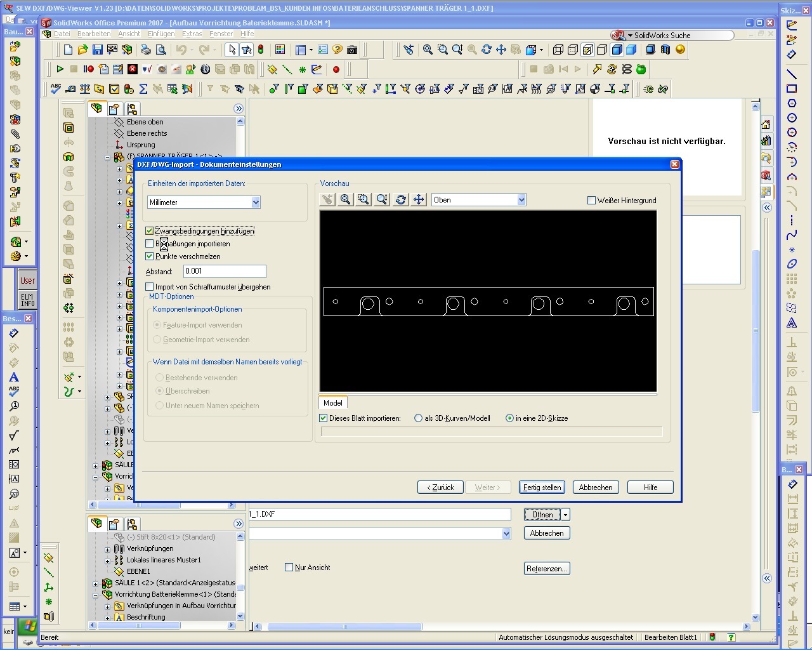The height and width of the screenshot is (650, 812).
Task: Open the Extras menu
Action: pos(192,34)
